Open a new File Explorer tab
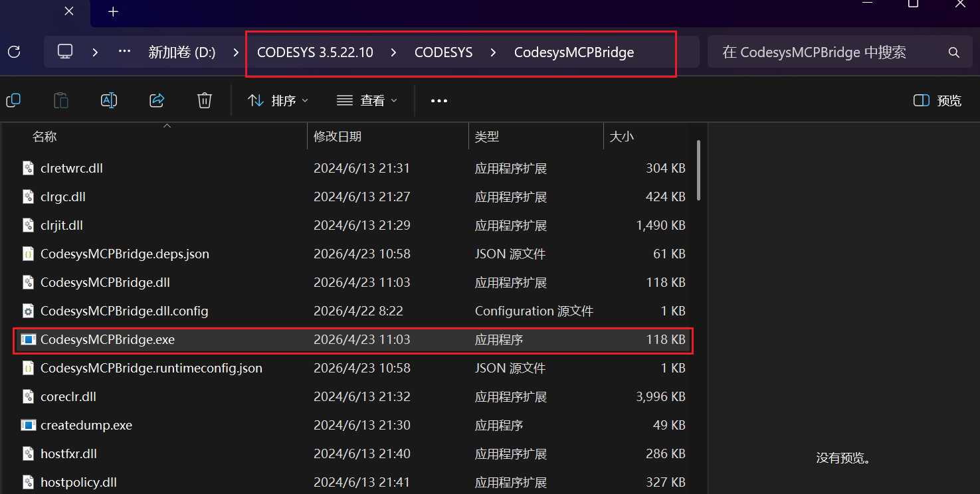The image size is (980, 494). point(113,11)
